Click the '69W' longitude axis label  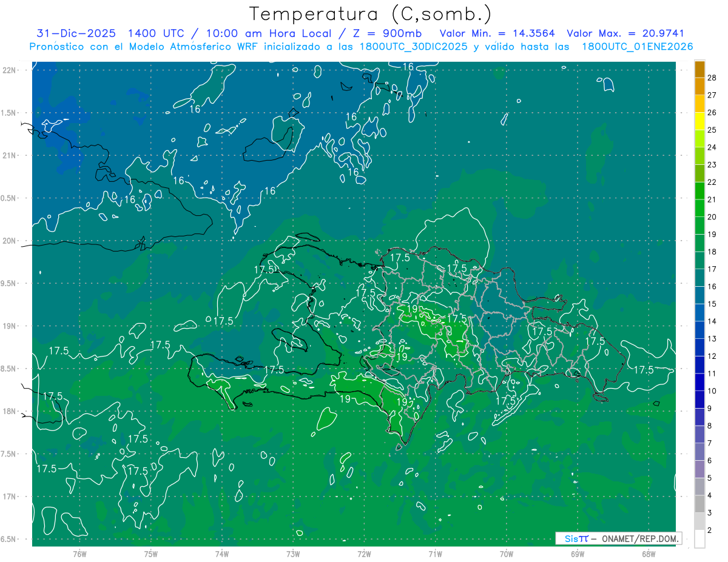tap(578, 554)
